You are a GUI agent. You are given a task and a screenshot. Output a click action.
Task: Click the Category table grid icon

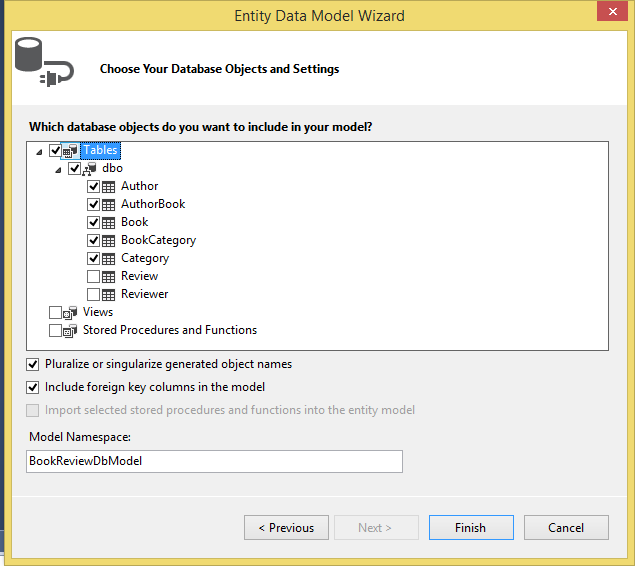[x=108, y=259]
